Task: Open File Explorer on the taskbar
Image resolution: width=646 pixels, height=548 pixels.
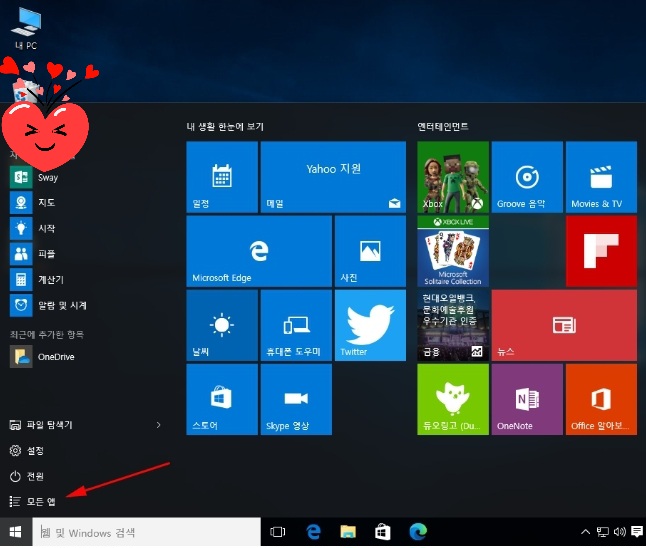Action: [348, 532]
